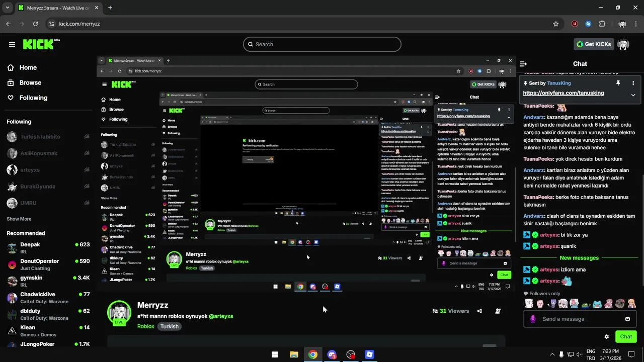Click the Turkish language tag

170,326
